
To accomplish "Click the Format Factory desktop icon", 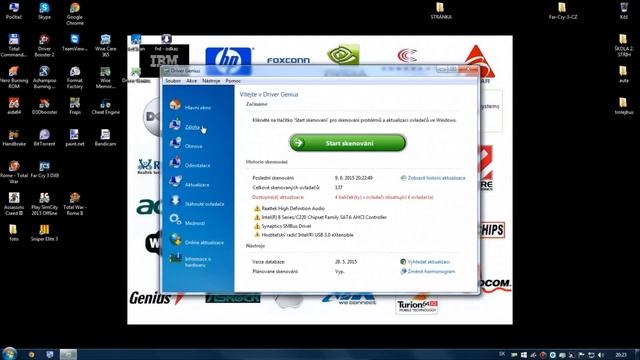I will (x=75, y=77).
